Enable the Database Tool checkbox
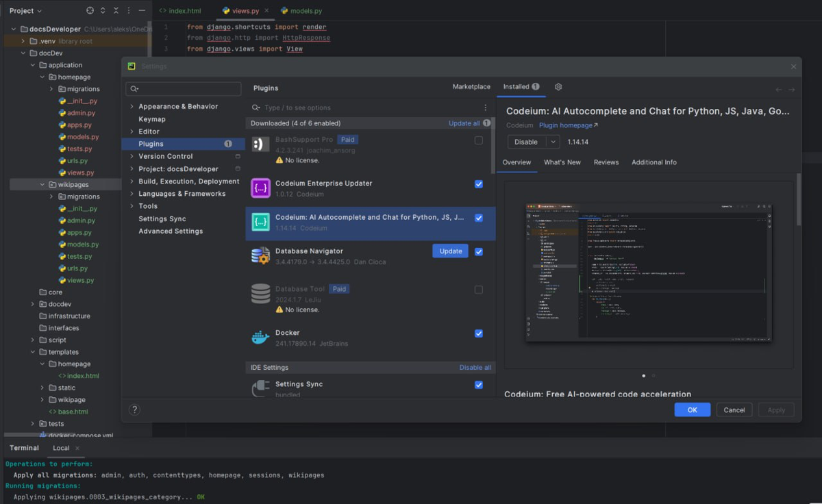This screenshot has height=504, width=822. (x=479, y=290)
